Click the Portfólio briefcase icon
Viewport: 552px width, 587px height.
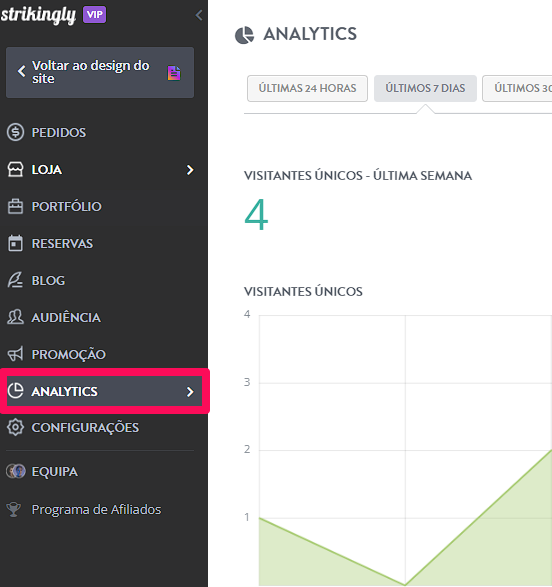click(x=15, y=206)
